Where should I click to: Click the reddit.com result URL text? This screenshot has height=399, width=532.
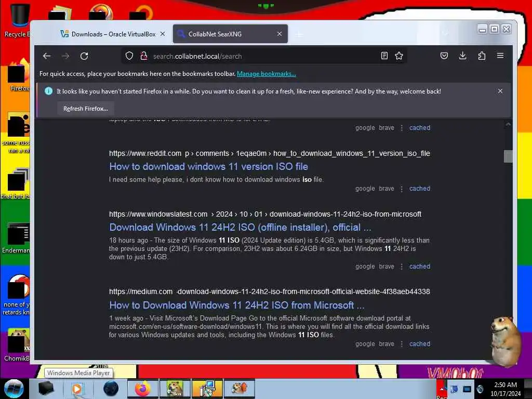click(270, 153)
